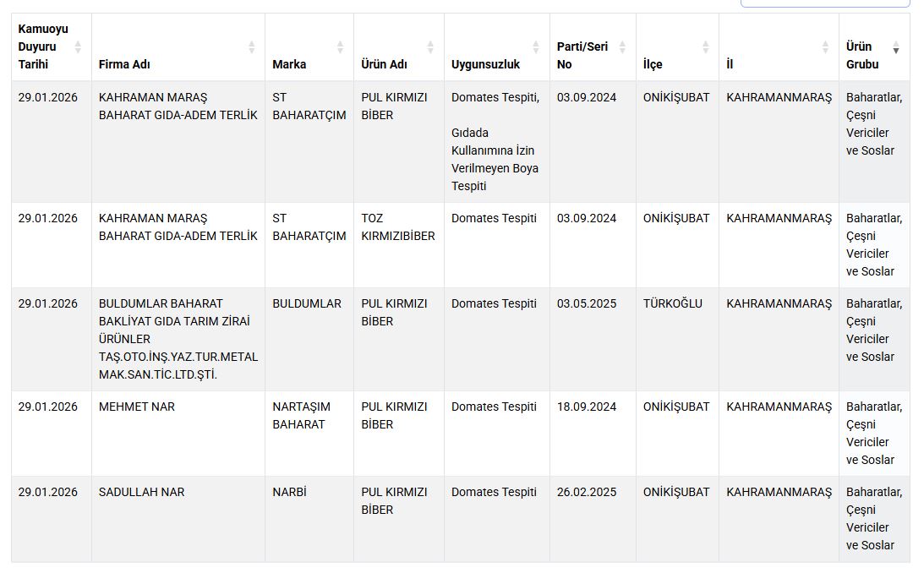The height and width of the screenshot is (584, 924).
Task: Select the 26.02.2025 batch number cell
Action: (x=587, y=492)
